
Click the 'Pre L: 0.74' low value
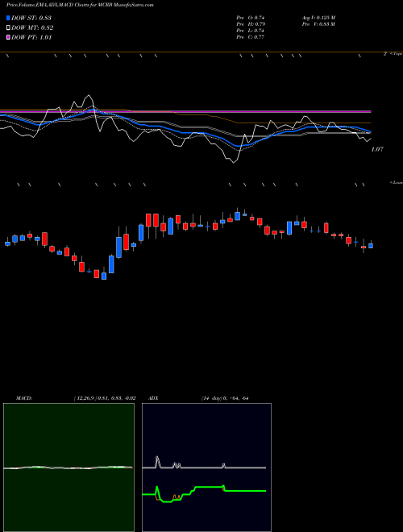[x=251, y=31]
